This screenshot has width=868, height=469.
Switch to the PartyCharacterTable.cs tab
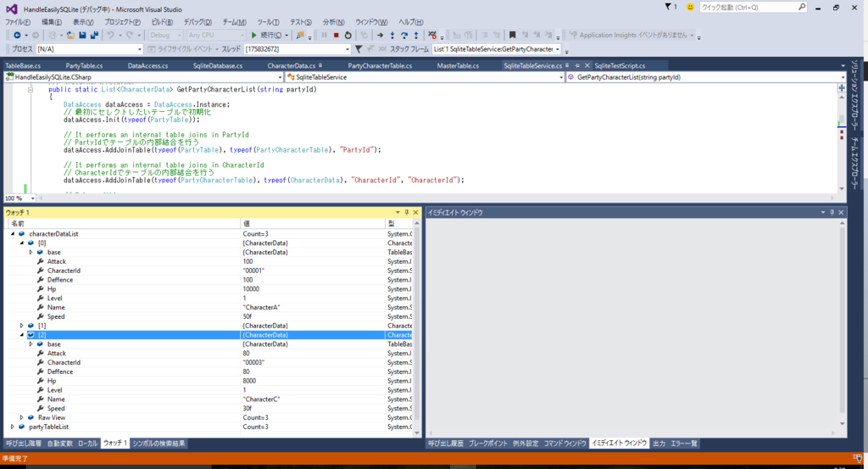tap(380, 65)
